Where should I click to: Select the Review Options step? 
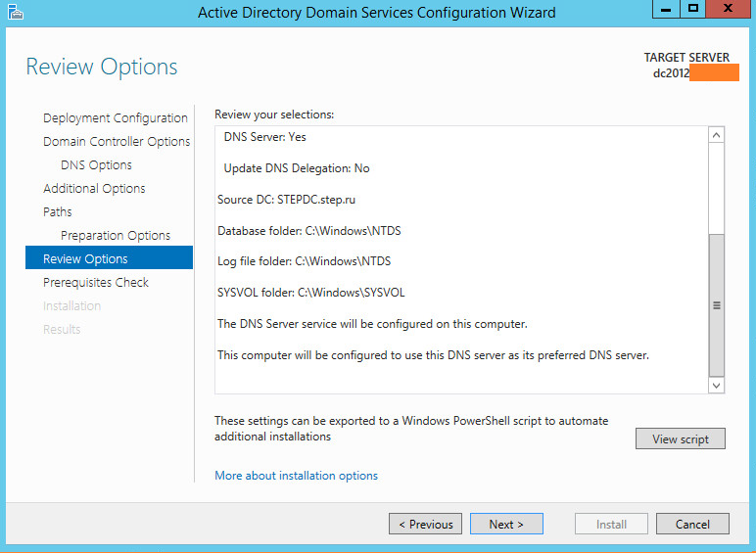[x=85, y=258]
